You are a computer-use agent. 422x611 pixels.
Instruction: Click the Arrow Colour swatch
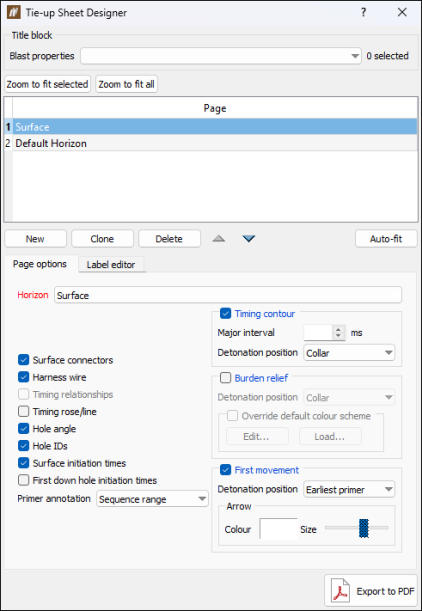[278, 529]
